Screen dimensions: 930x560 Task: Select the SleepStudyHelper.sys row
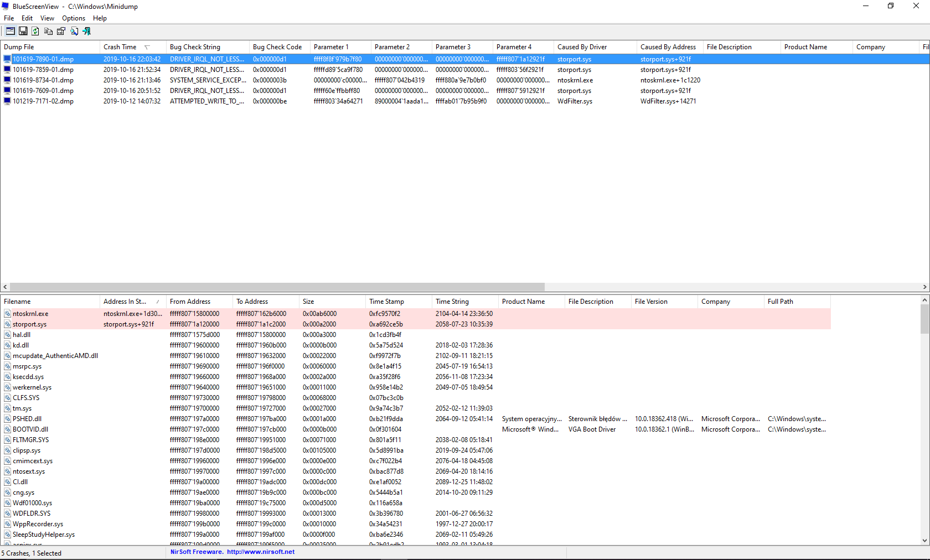415,535
